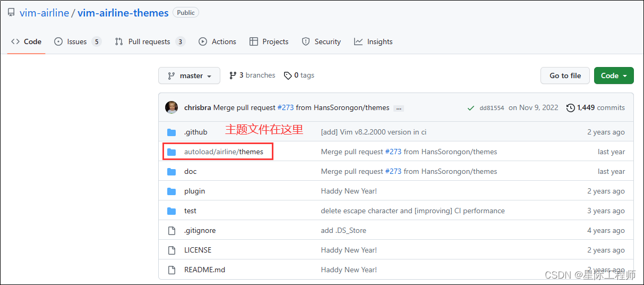Open chrisbra's profile link
The width and height of the screenshot is (644, 285).
point(198,107)
